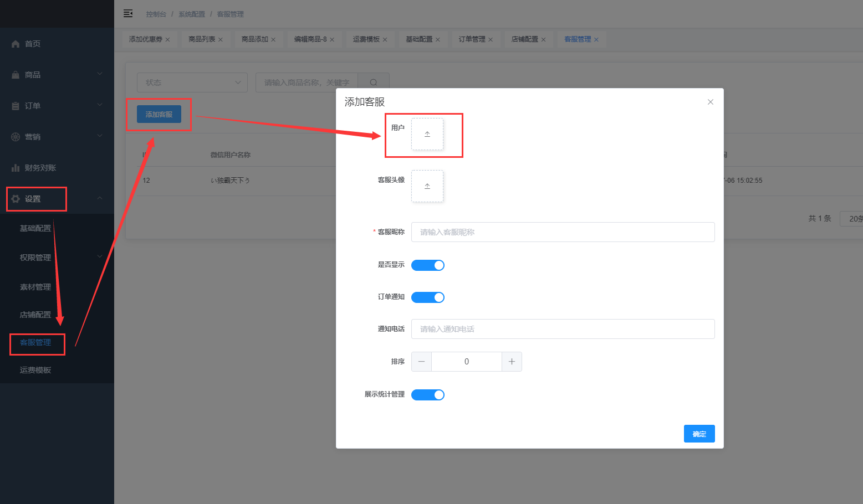Close the 编辑商品-8 tab with its X
This screenshot has width=863, height=504.
[332, 40]
